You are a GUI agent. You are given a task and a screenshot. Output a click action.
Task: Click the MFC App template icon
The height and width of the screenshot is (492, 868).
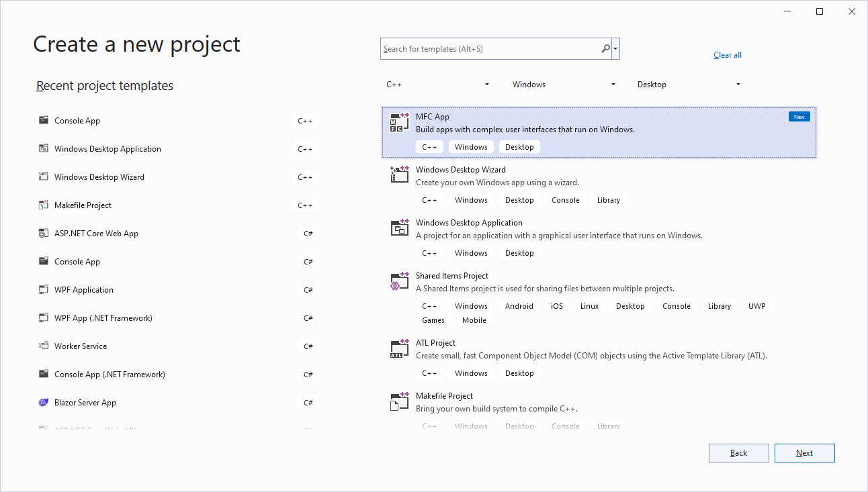pyautogui.click(x=400, y=122)
